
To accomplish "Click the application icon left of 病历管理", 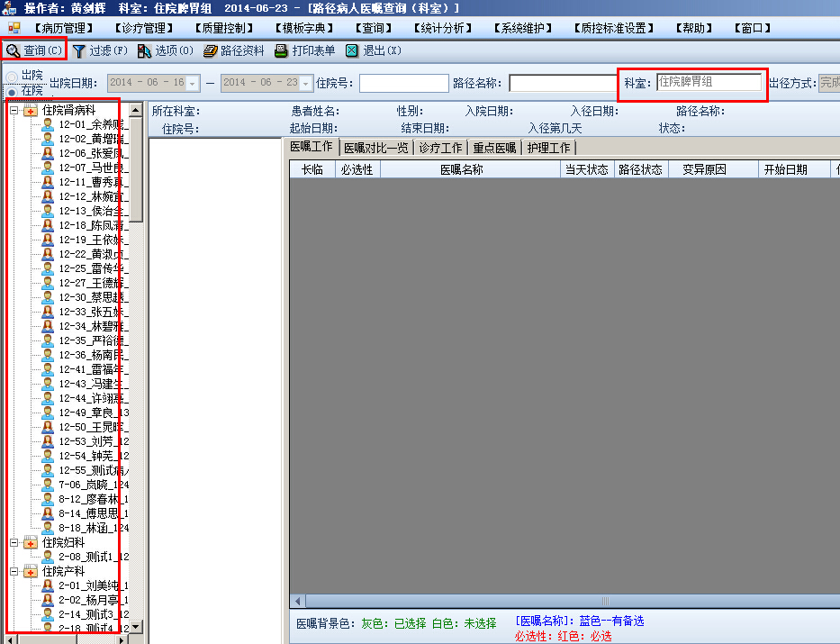I will pos(14,28).
